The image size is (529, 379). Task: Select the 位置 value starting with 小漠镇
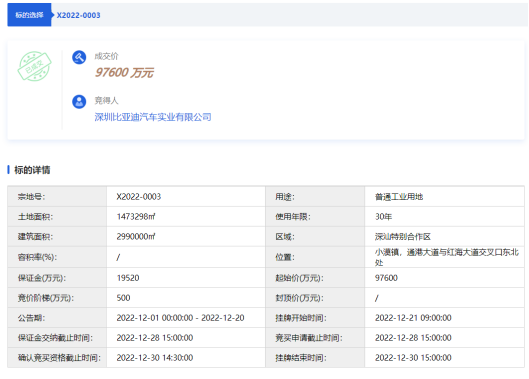tap(447, 257)
